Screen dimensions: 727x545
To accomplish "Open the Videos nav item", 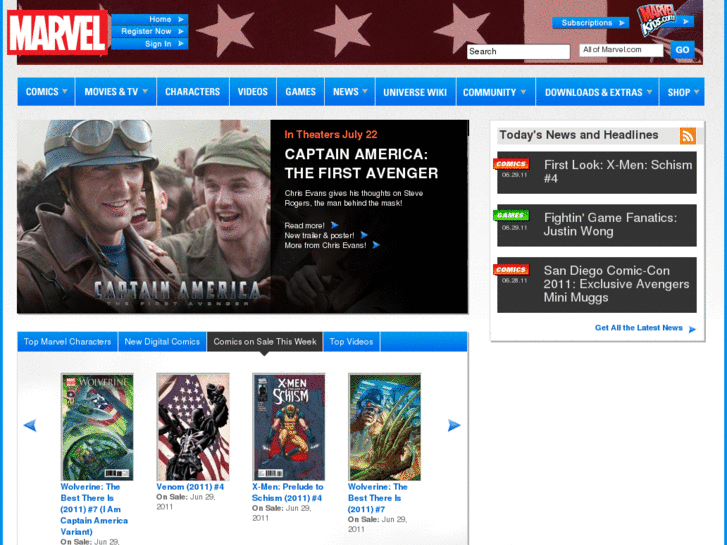I will (253, 92).
